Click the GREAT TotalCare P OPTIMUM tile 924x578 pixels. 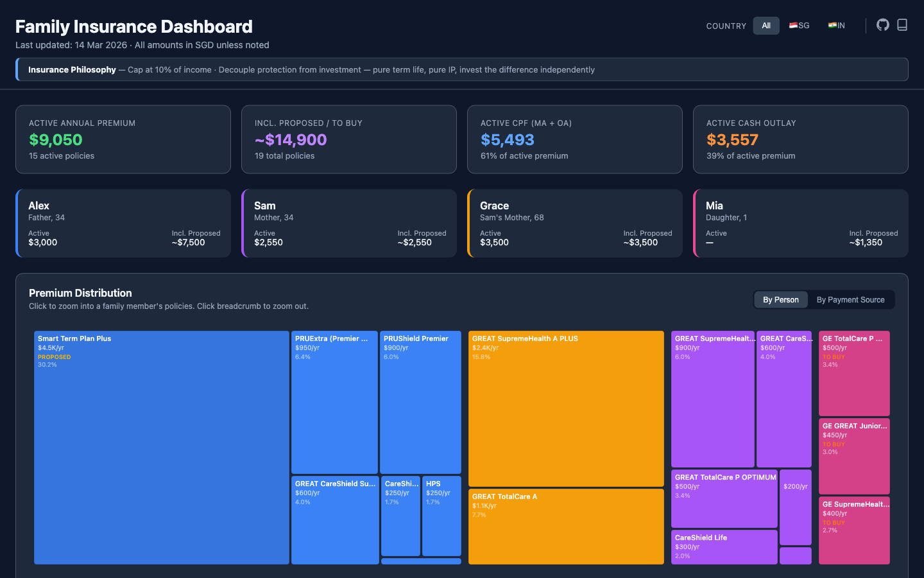tap(724, 499)
